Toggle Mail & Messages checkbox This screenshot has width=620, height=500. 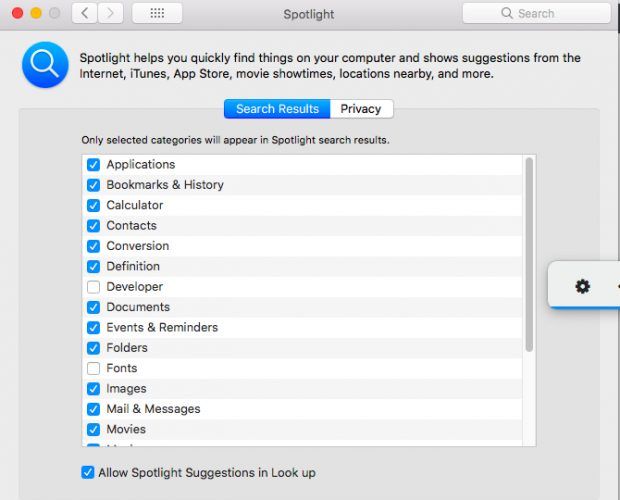[93, 409]
